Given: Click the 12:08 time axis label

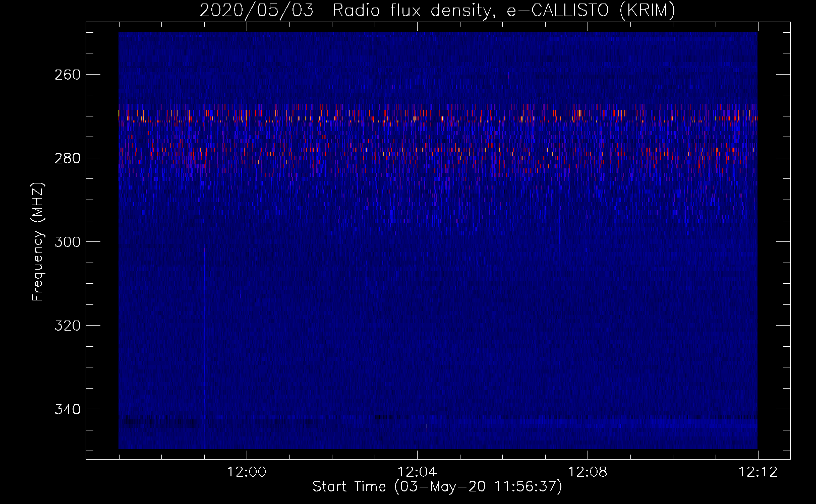Looking at the screenshot, I should click(588, 472).
